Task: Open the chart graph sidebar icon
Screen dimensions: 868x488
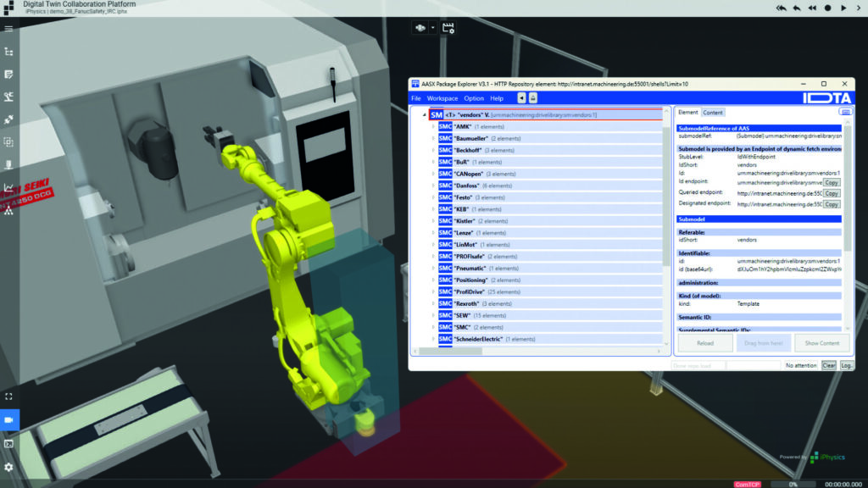Action: pos(8,187)
